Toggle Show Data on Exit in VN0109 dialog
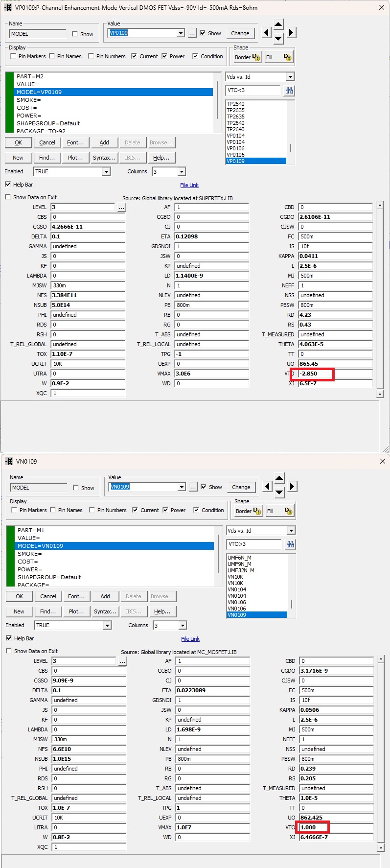The image size is (390, 868). (x=9, y=651)
